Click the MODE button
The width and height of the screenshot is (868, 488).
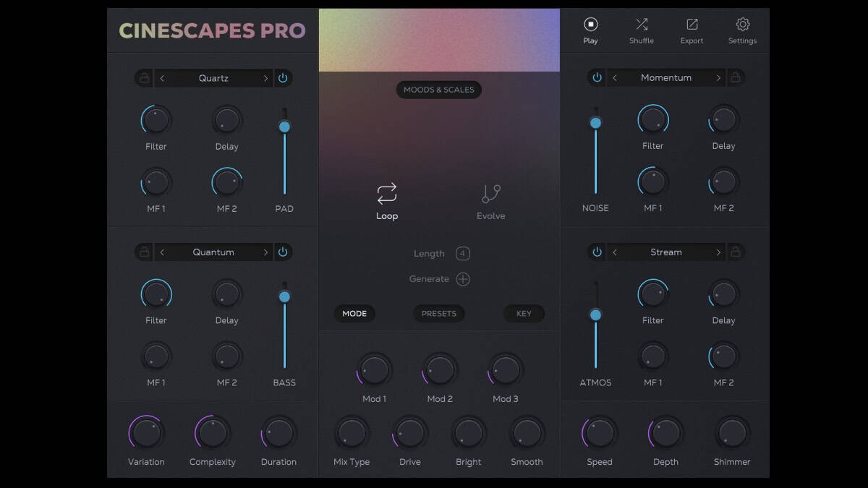[x=354, y=314]
